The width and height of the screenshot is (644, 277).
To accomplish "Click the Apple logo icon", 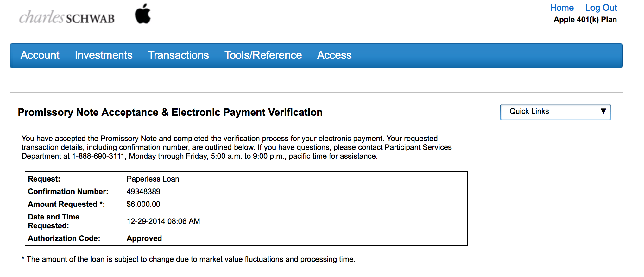I will [143, 14].
